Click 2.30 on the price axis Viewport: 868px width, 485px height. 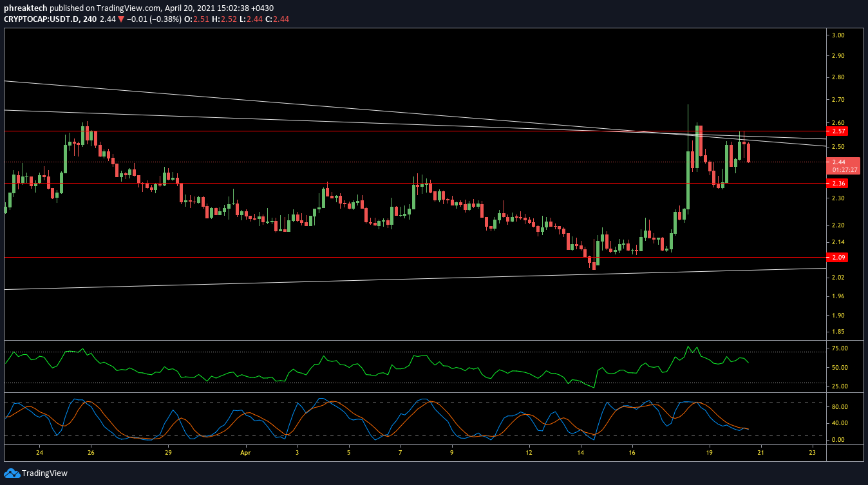click(x=838, y=198)
